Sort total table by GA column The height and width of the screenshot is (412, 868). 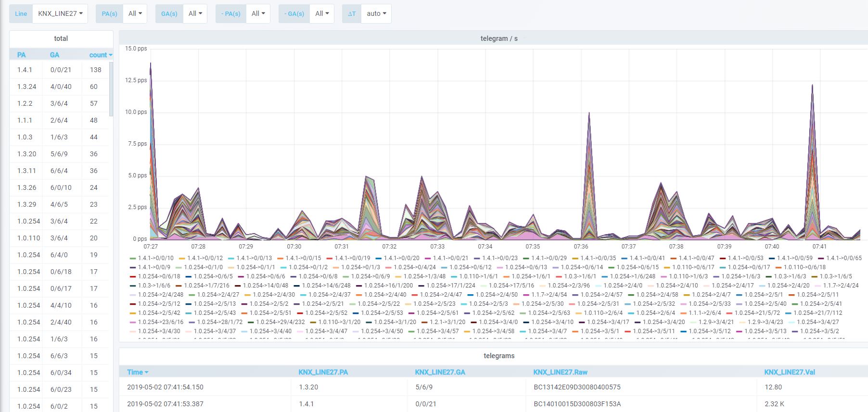(54, 55)
